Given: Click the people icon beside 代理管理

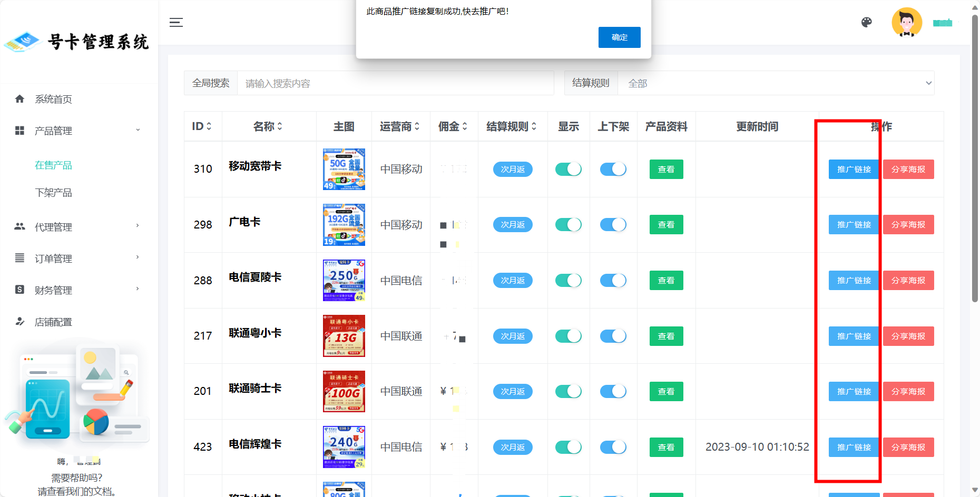Looking at the screenshot, I should tap(19, 226).
